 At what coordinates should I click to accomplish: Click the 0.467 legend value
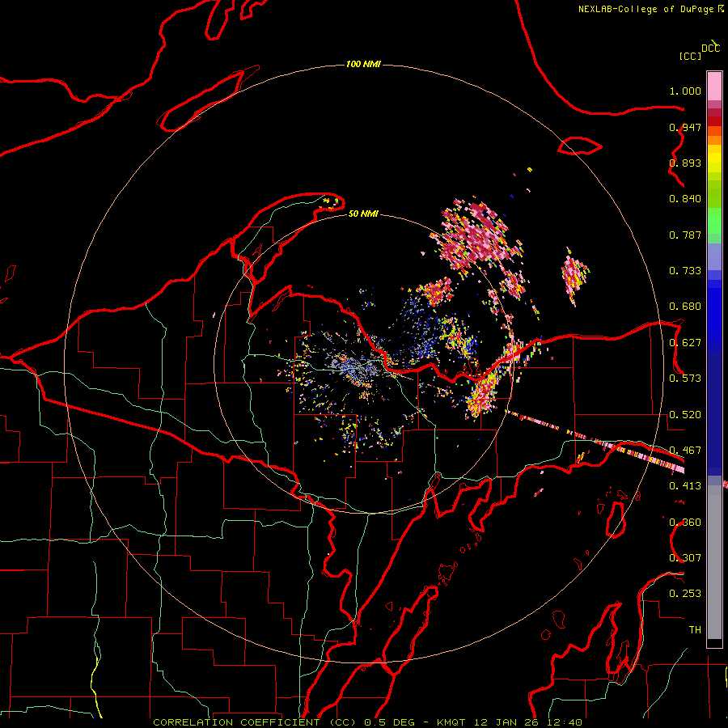[x=685, y=451]
